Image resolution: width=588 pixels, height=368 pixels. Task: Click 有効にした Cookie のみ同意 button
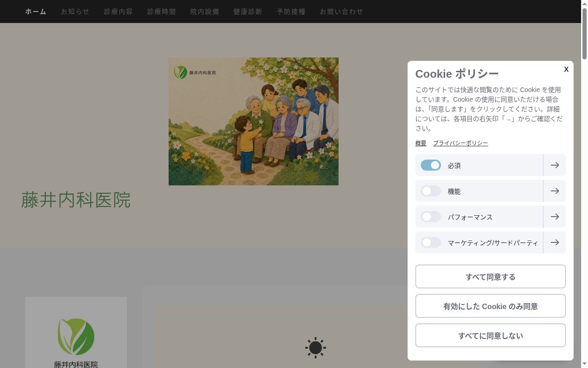[x=491, y=306]
